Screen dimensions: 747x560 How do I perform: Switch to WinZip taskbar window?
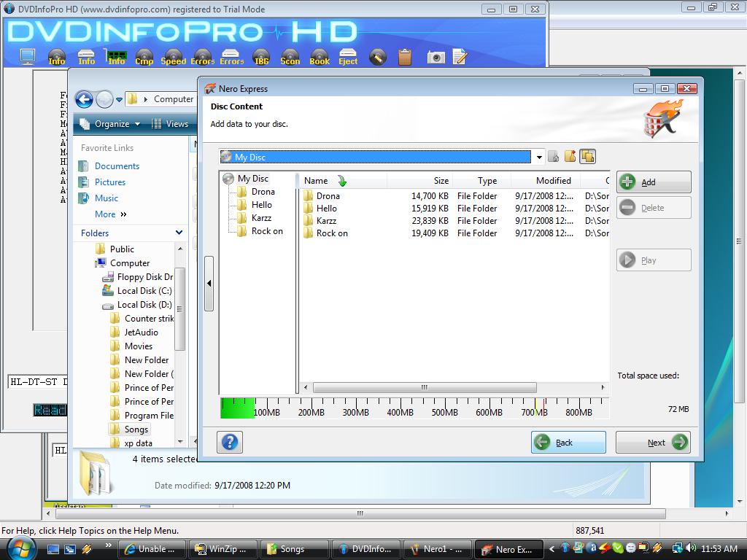tap(223, 549)
